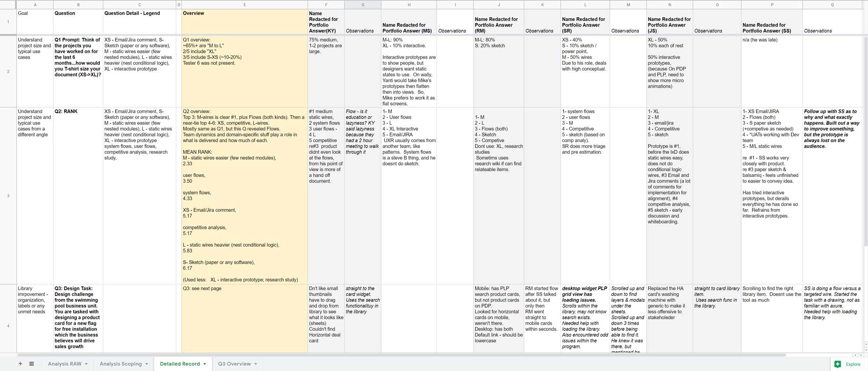Click 'n/a (he was late)' cell
Viewport: 868px width, 371px height.
(x=772, y=71)
